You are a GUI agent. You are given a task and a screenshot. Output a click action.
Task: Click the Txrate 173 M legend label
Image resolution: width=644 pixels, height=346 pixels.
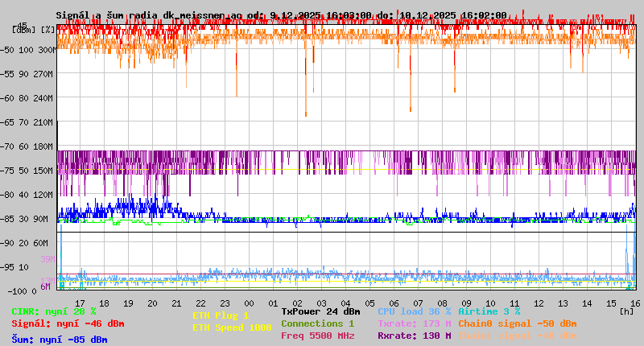tap(414, 323)
